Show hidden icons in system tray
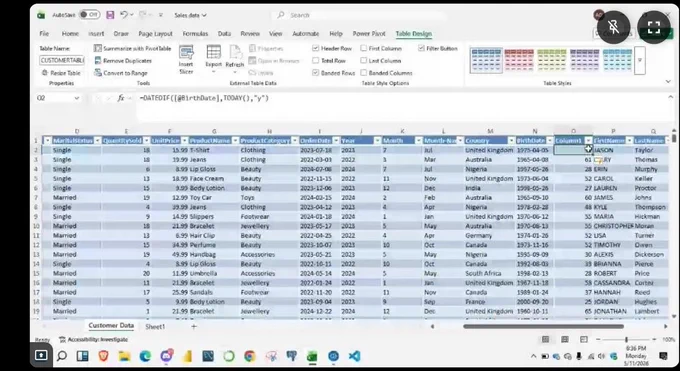This screenshot has height=371, width=680. 533,356
